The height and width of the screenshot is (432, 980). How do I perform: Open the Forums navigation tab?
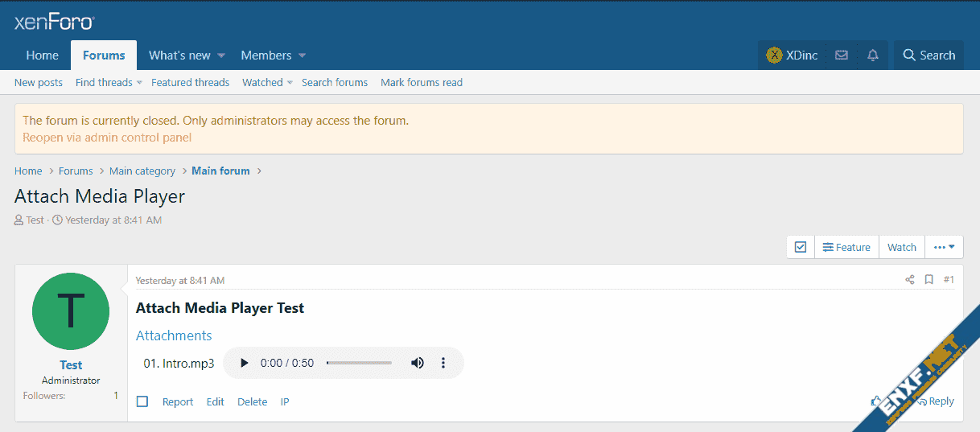pos(104,56)
